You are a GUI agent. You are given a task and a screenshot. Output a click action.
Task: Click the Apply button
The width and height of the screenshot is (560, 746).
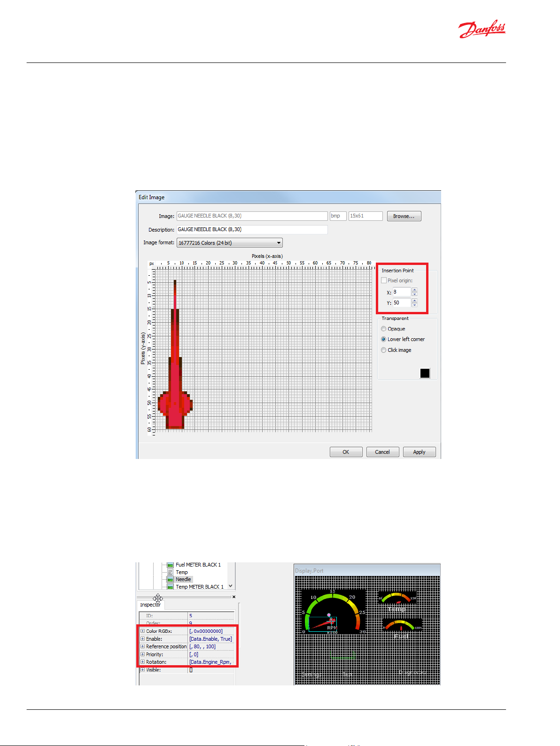(419, 452)
